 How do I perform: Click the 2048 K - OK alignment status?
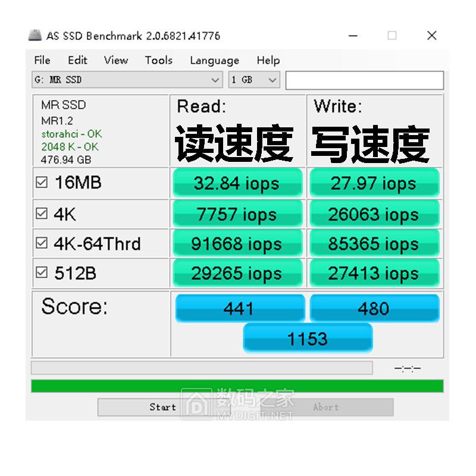(70, 147)
